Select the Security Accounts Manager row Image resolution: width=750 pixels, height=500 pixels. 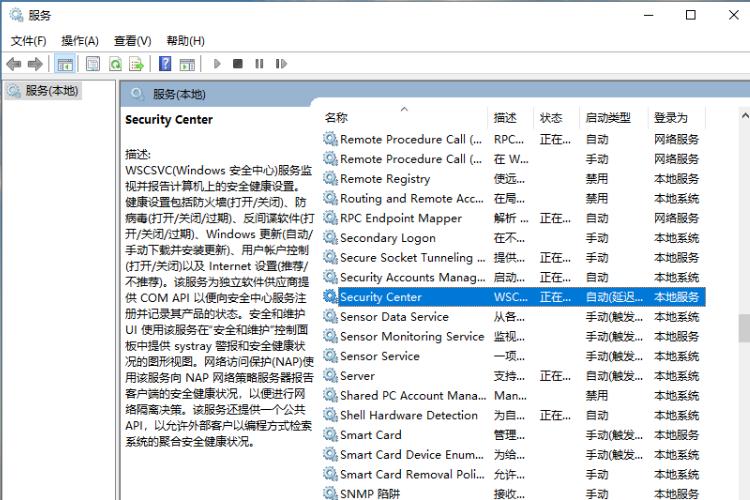[x=514, y=277]
